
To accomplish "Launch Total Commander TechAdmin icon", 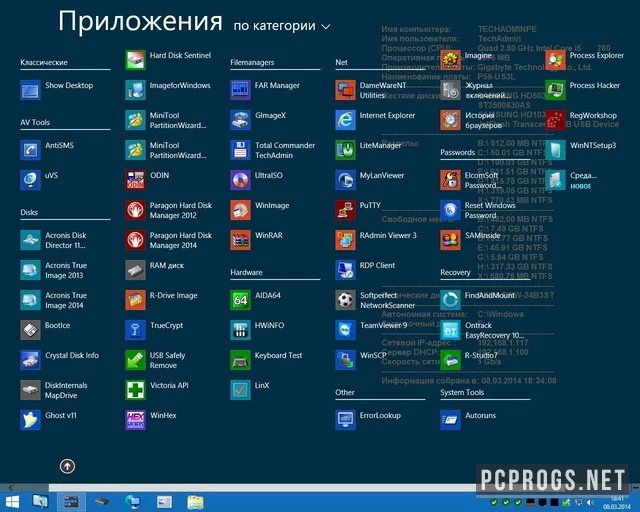I will (x=240, y=150).
